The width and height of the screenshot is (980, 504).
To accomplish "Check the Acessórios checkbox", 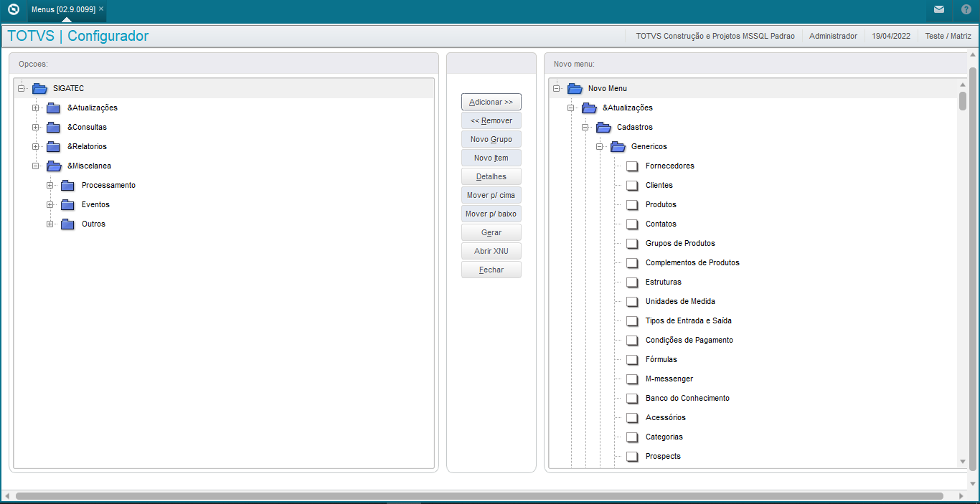I will coord(632,418).
